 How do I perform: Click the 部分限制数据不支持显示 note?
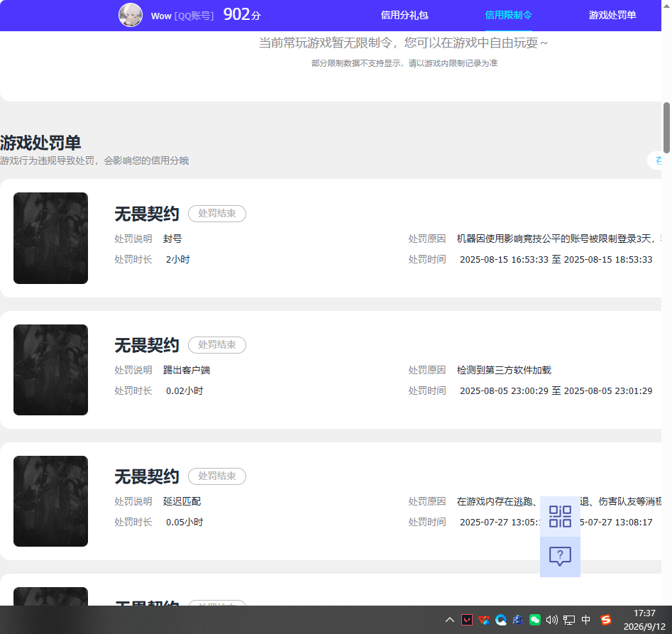404,63
